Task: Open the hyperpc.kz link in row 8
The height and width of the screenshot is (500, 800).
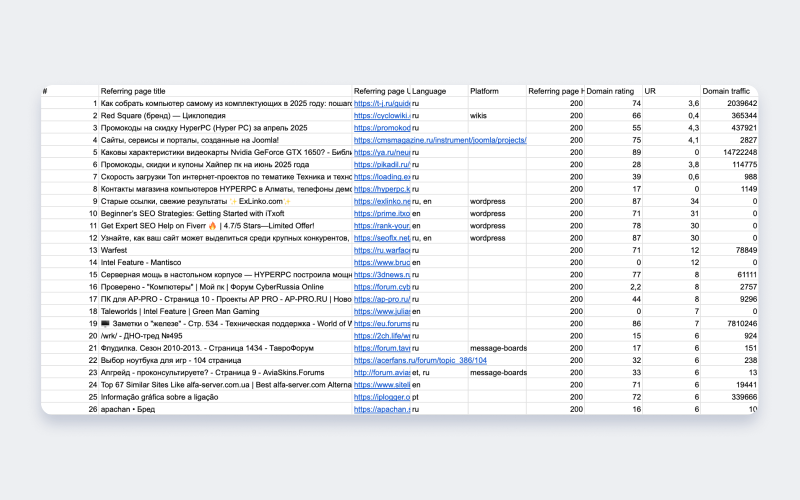Action: (382, 189)
